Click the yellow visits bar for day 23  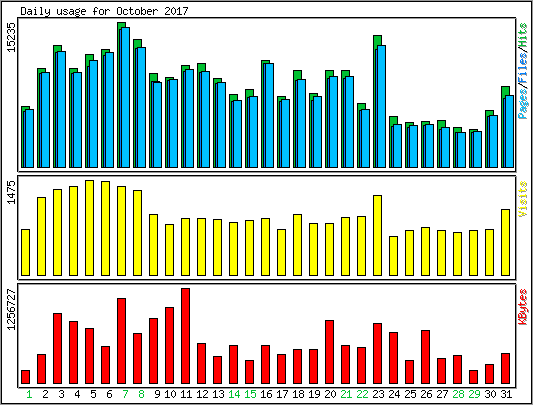[x=377, y=235]
